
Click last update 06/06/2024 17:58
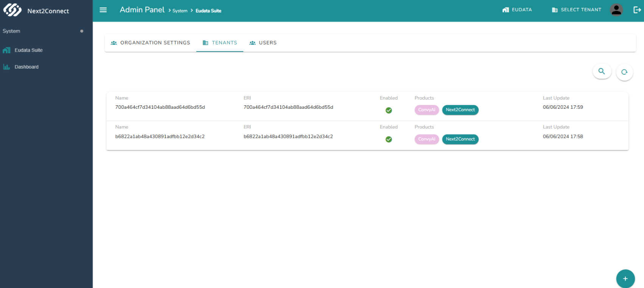click(563, 136)
